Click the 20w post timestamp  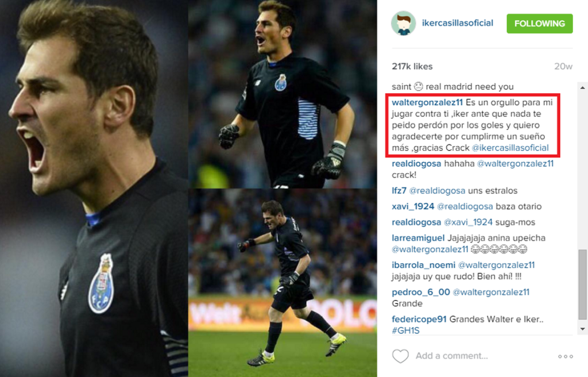[x=563, y=67]
